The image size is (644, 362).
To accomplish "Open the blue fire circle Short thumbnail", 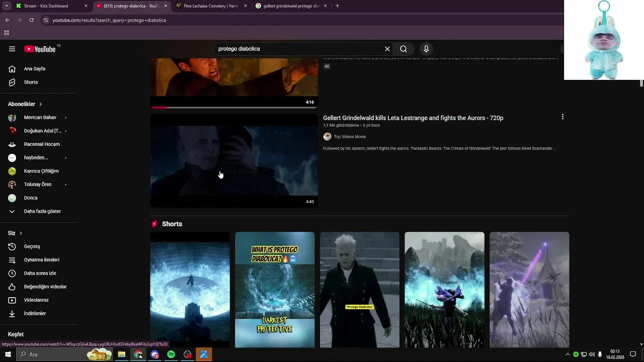I will click(x=190, y=290).
